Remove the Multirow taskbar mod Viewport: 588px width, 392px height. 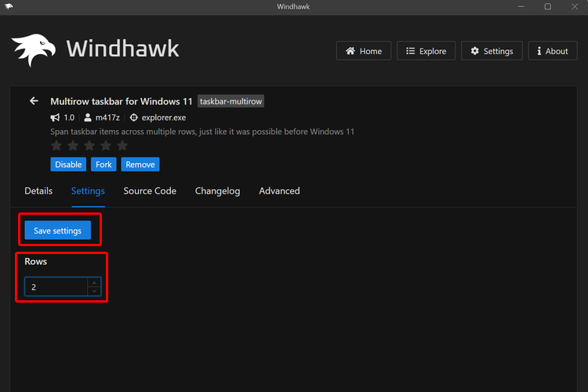[x=140, y=165]
